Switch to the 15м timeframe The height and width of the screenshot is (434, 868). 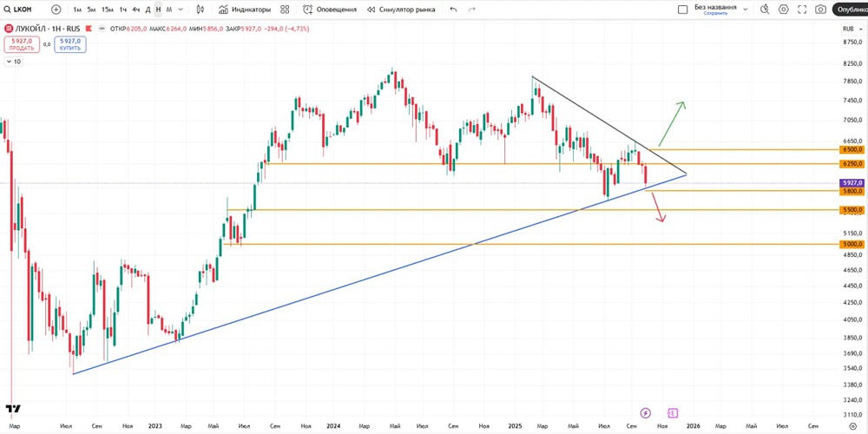(x=108, y=10)
